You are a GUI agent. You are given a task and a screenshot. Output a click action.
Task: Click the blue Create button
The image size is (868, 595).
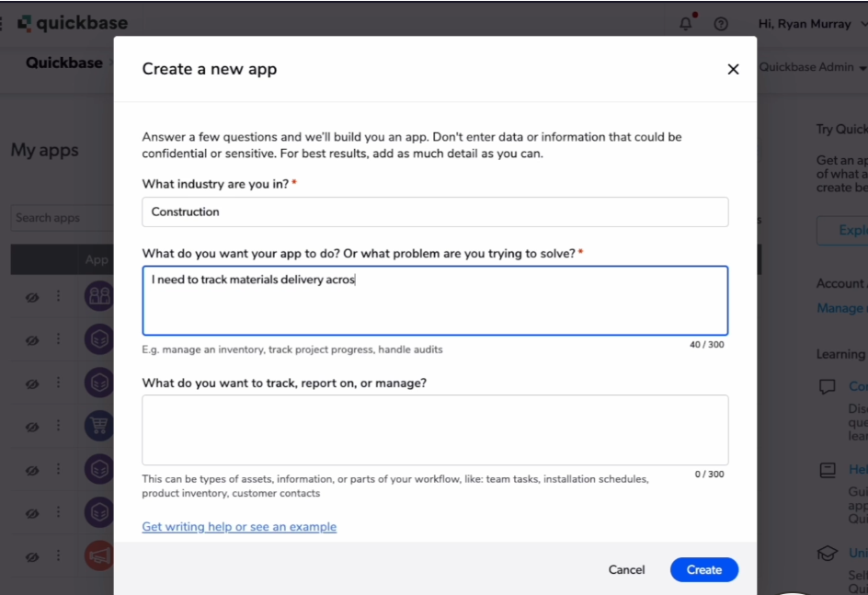tap(704, 569)
